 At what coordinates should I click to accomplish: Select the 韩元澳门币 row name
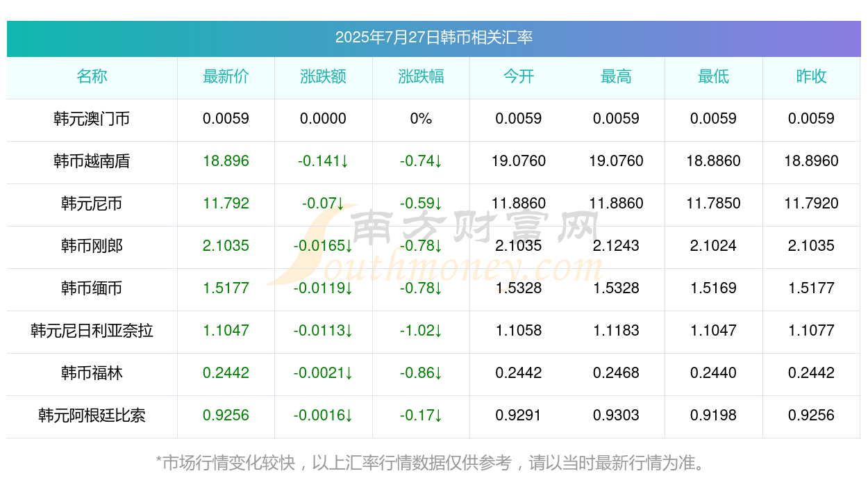(x=92, y=119)
